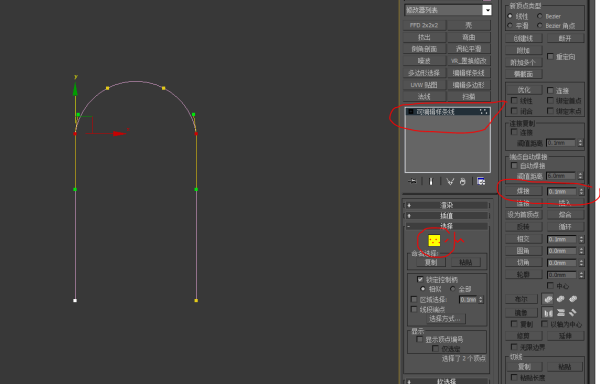Expand the stack entry's plus box
The image size is (600, 384).
click(410, 112)
